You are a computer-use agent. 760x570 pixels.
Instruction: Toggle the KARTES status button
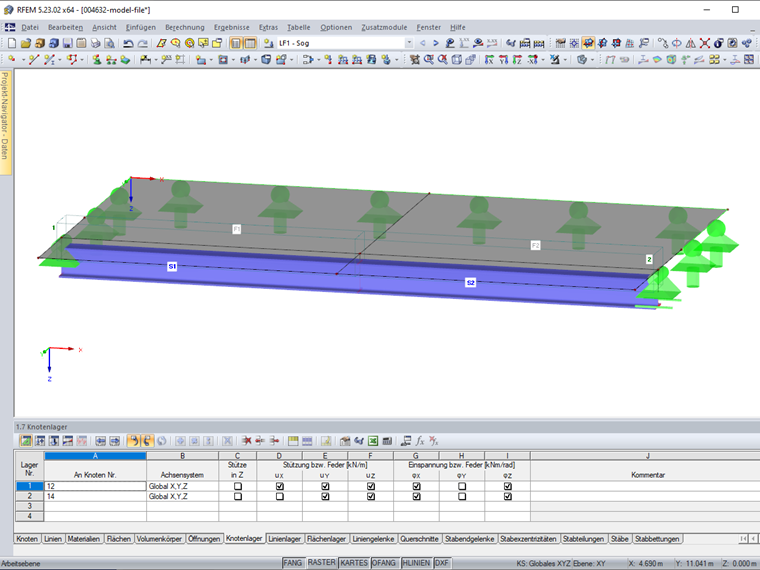[x=354, y=563]
